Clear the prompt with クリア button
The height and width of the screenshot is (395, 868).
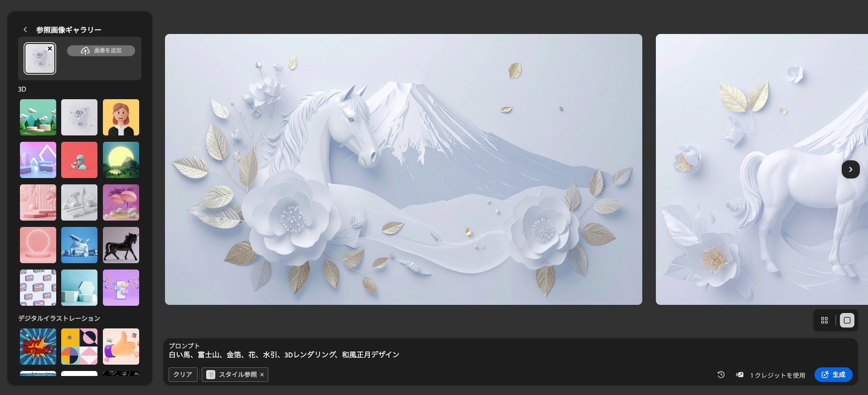coord(183,375)
